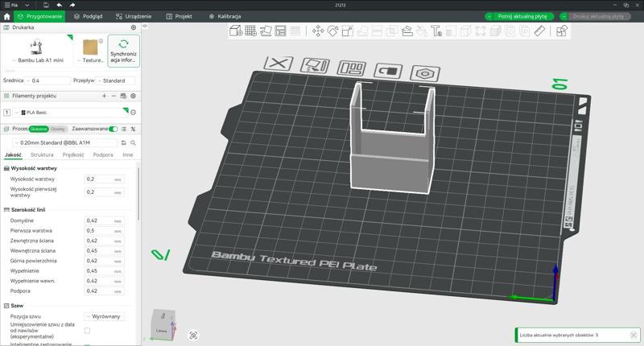Click the Home icon in top bar

point(7,16)
